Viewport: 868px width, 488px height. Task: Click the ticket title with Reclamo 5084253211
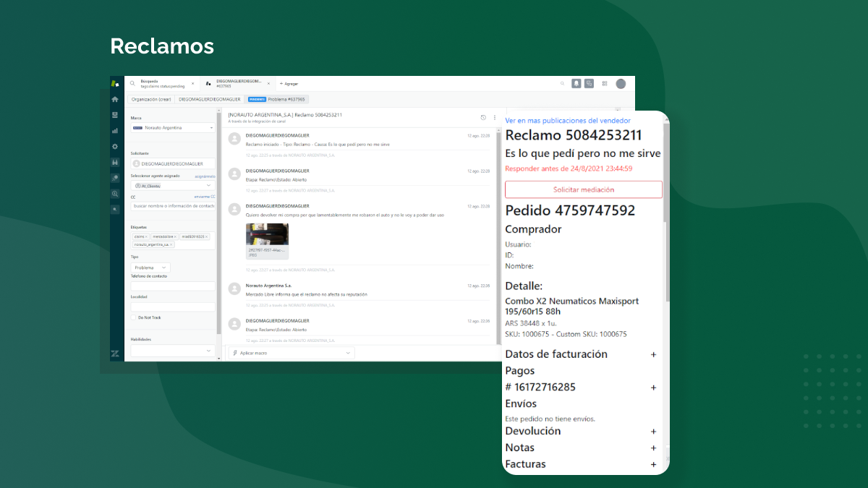click(x=285, y=115)
